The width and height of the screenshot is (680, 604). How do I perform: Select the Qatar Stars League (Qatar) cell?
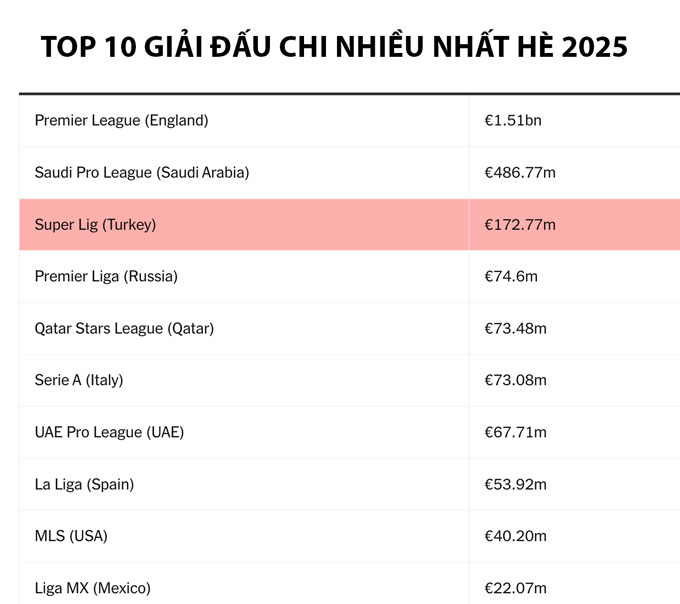(124, 328)
